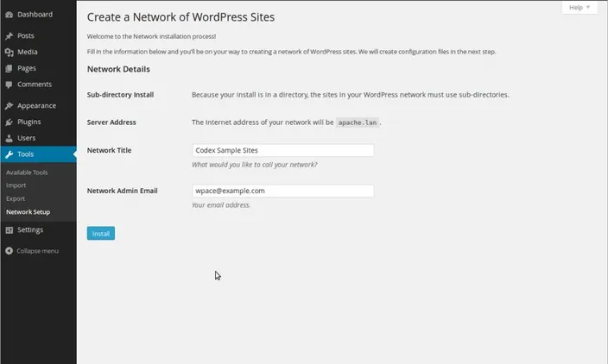Focus the Network Title input field
The width and height of the screenshot is (608, 364).
[x=283, y=150]
